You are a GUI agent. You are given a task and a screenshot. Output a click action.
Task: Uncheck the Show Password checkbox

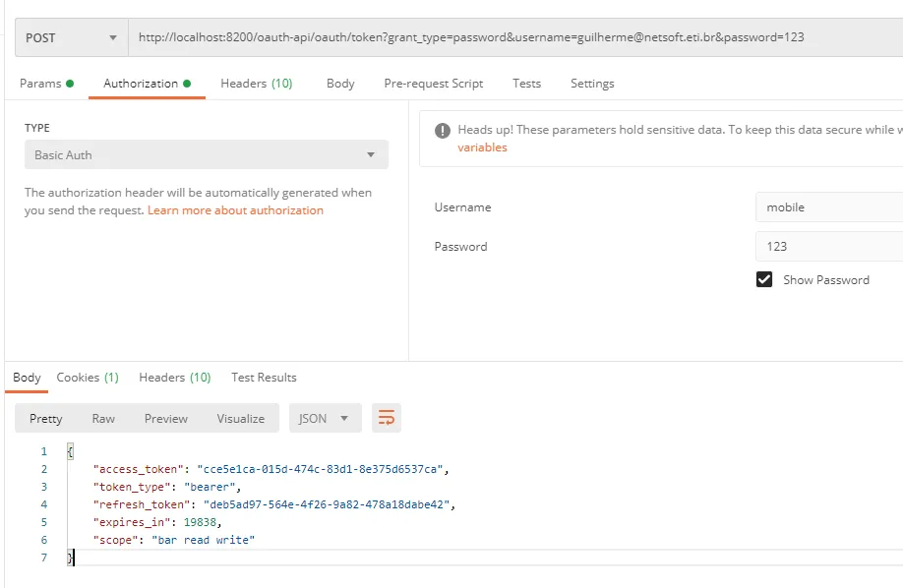[764, 279]
